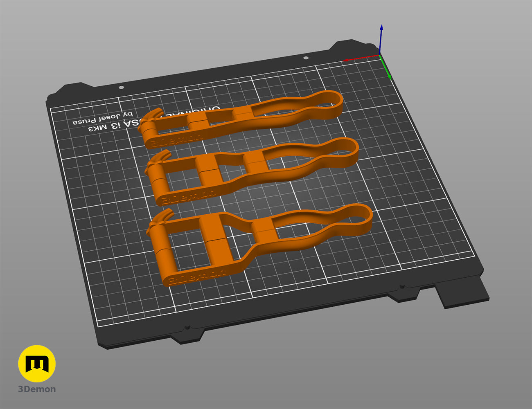Click the 3Demon text label under logo
This screenshot has width=532, height=409.
(x=37, y=389)
